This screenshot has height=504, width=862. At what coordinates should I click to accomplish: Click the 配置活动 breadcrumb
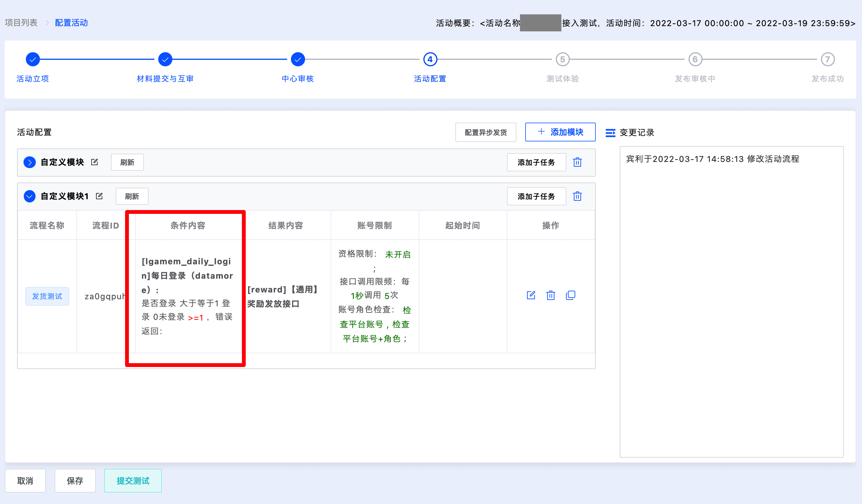pyautogui.click(x=71, y=23)
